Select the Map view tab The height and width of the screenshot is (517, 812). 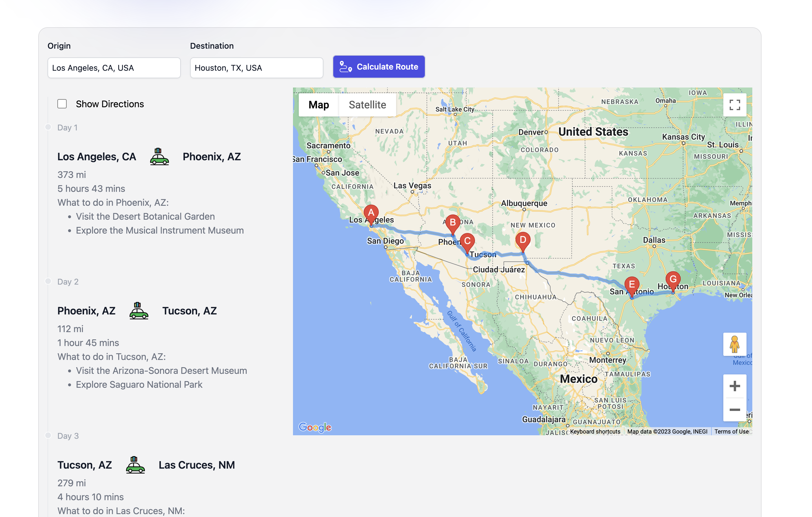pyautogui.click(x=319, y=105)
